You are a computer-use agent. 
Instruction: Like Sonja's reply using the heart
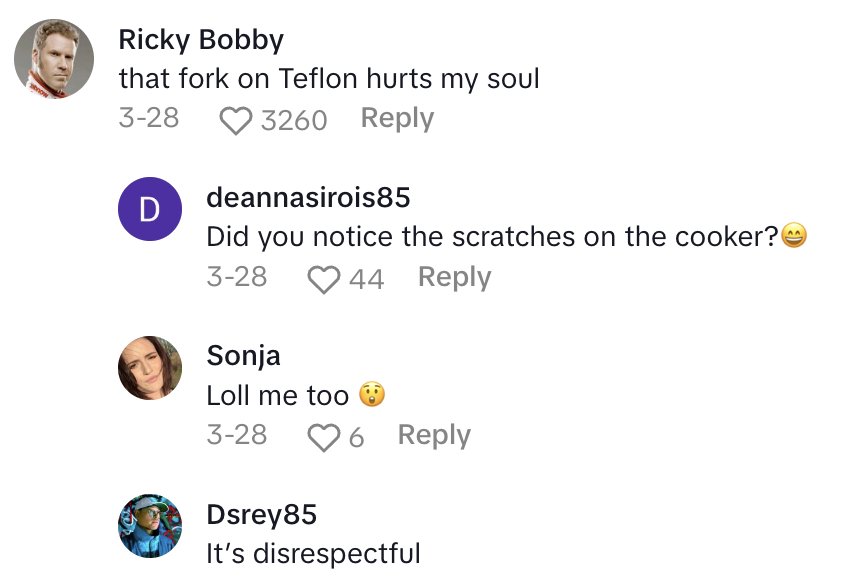(324, 437)
